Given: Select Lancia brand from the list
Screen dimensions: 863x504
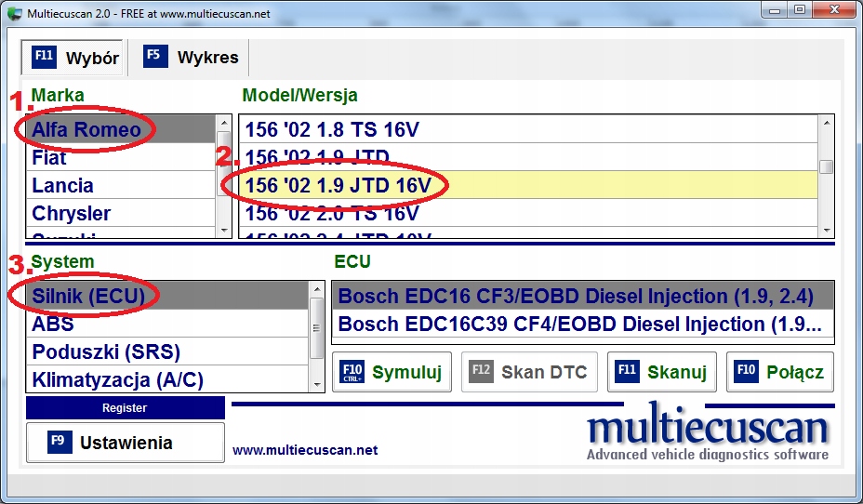Looking at the screenshot, I should pos(121,185).
